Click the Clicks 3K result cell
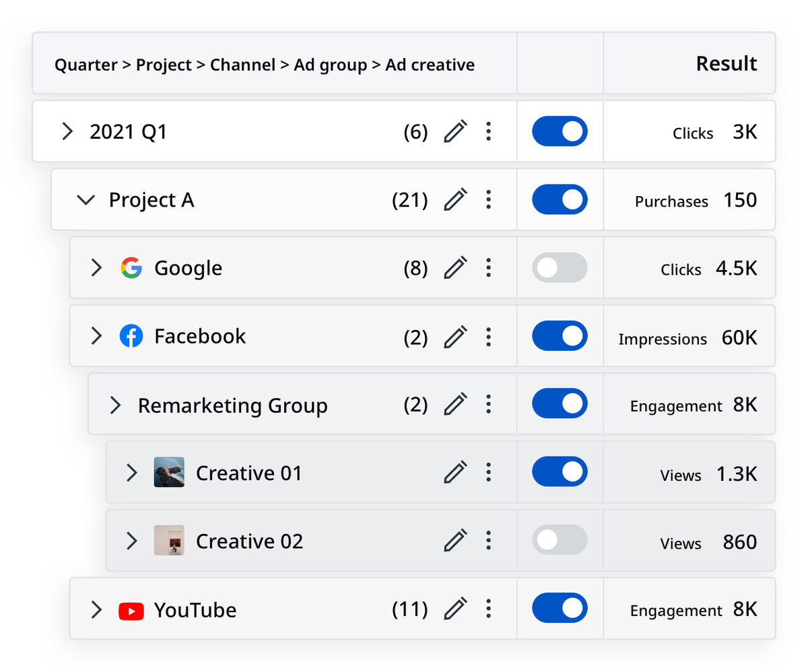 point(689,131)
